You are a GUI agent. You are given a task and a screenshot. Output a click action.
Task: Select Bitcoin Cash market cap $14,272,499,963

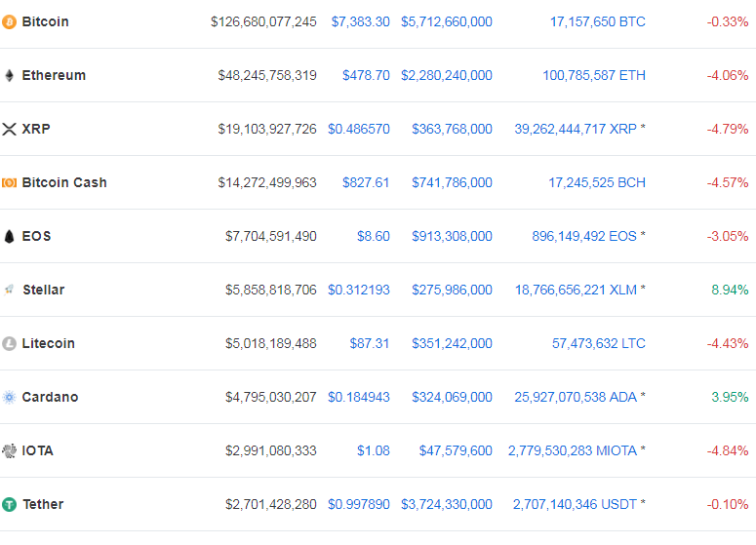[267, 182]
